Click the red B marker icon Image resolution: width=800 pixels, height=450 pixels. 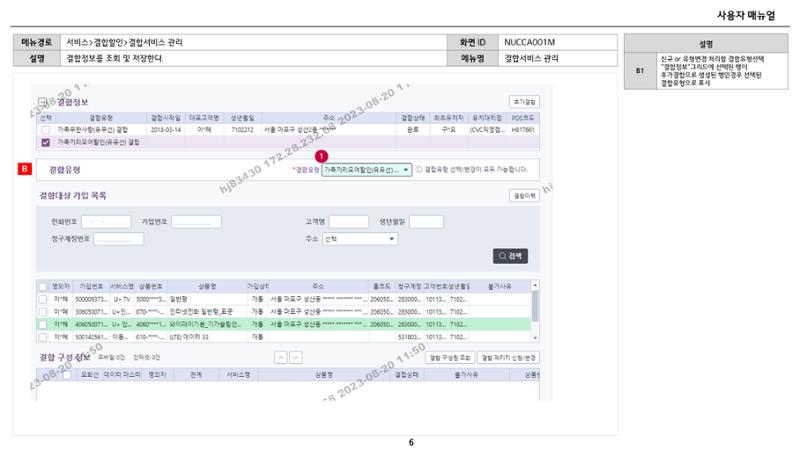pyautogui.click(x=24, y=169)
